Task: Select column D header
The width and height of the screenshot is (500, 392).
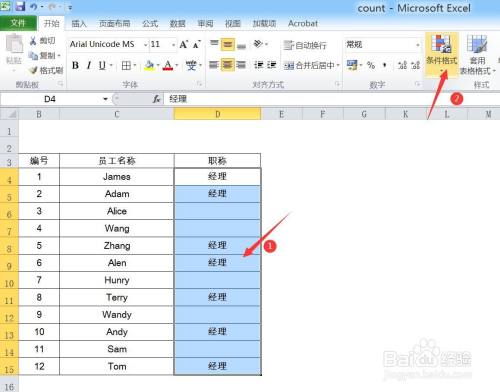Action: 217,114
